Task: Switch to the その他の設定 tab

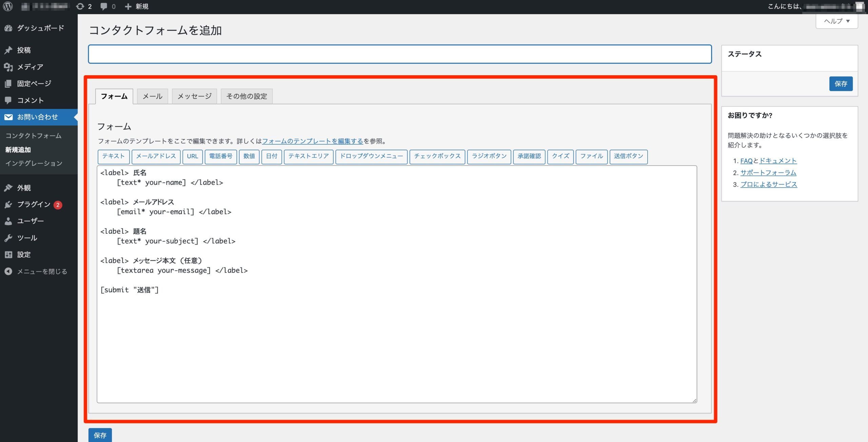Action: point(246,97)
